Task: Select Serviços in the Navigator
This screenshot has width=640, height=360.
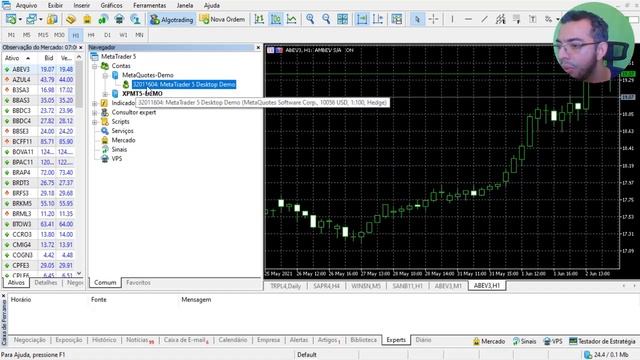Action: click(x=122, y=131)
